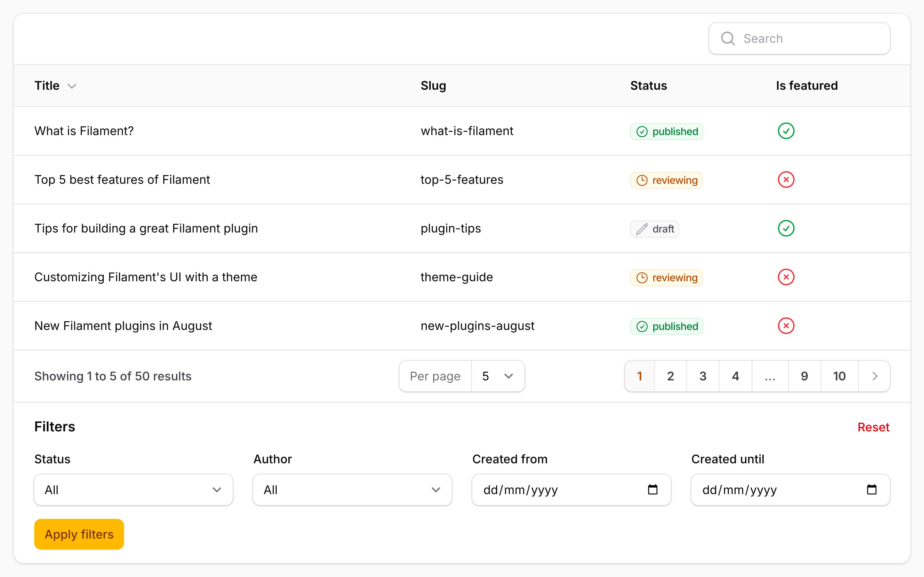The width and height of the screenshot is (924, 577).
Task: Go to page 2 of results
Action: 670,376
